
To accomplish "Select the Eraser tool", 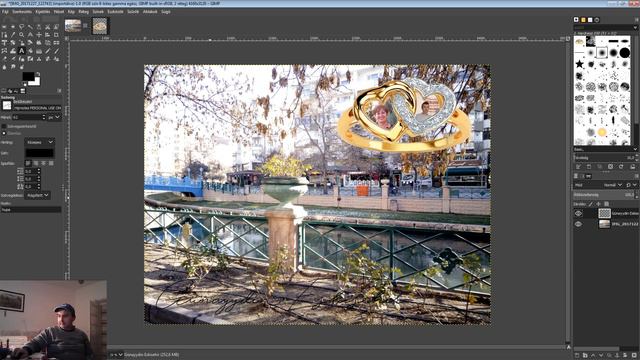I will pos(4,59).
